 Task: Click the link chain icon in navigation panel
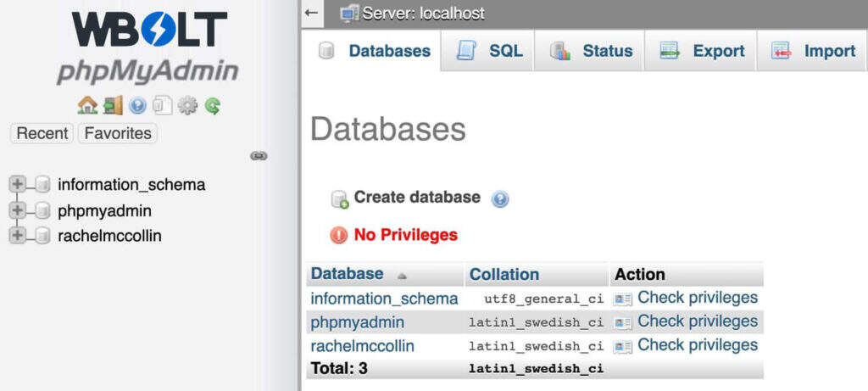(x=259, y=156)
